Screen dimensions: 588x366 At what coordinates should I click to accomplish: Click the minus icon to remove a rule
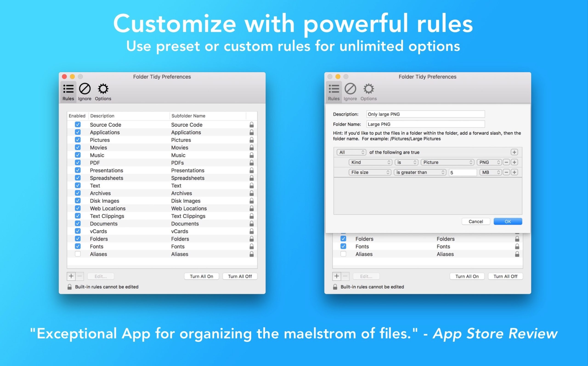[79, 276]
